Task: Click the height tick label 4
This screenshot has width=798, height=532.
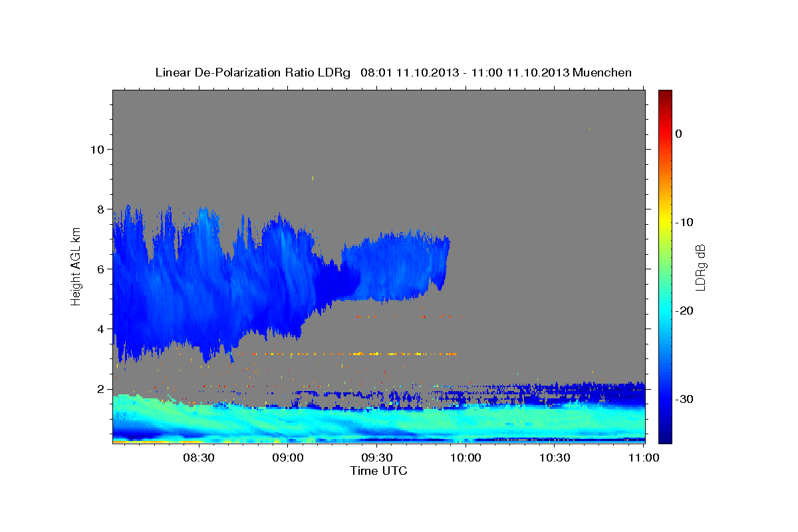Action: pyautogui.click(x=102, y=329)
